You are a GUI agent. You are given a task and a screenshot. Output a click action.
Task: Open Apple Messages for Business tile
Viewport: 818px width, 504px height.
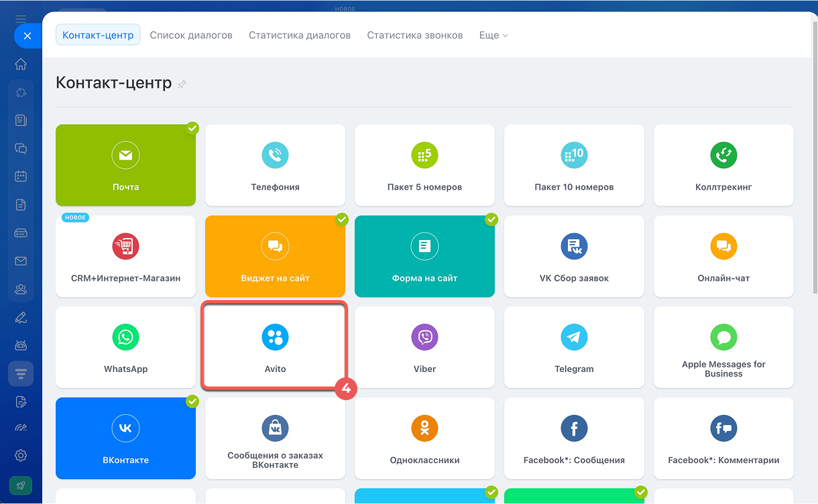723,347
